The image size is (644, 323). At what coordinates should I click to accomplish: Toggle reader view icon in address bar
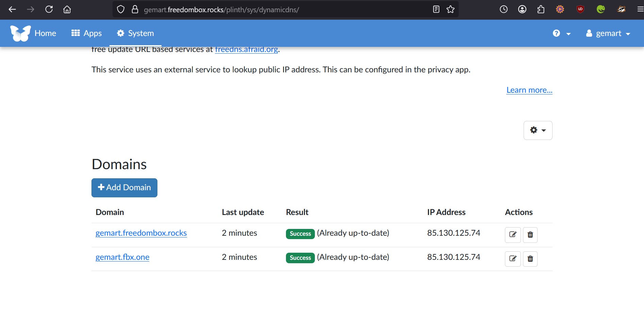pos(436,10)
